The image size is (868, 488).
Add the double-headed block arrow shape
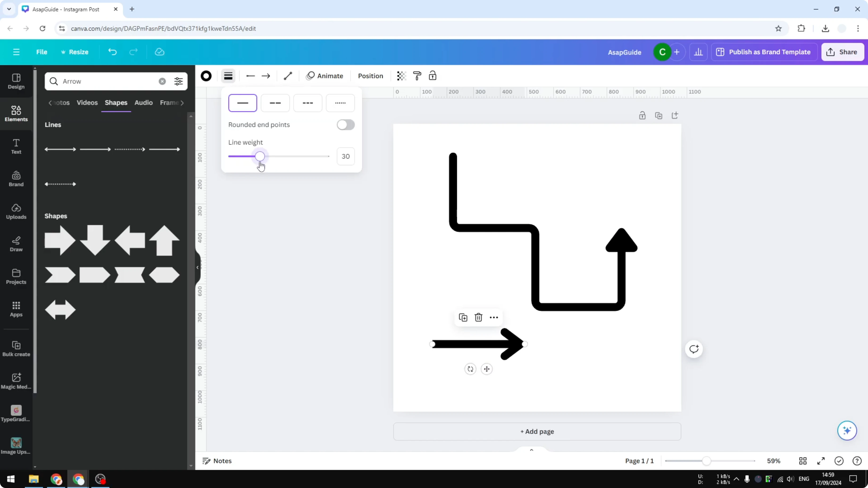coord(60,310)
